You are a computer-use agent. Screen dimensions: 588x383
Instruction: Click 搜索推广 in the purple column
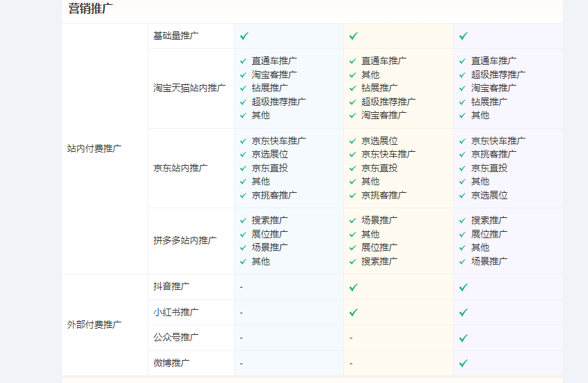coord(489,220)
